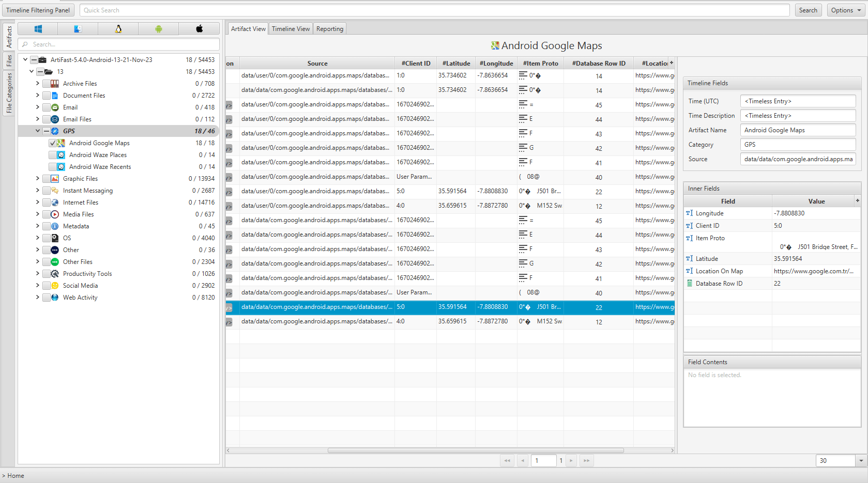Add columns using the table's plus button

point(672,63)
